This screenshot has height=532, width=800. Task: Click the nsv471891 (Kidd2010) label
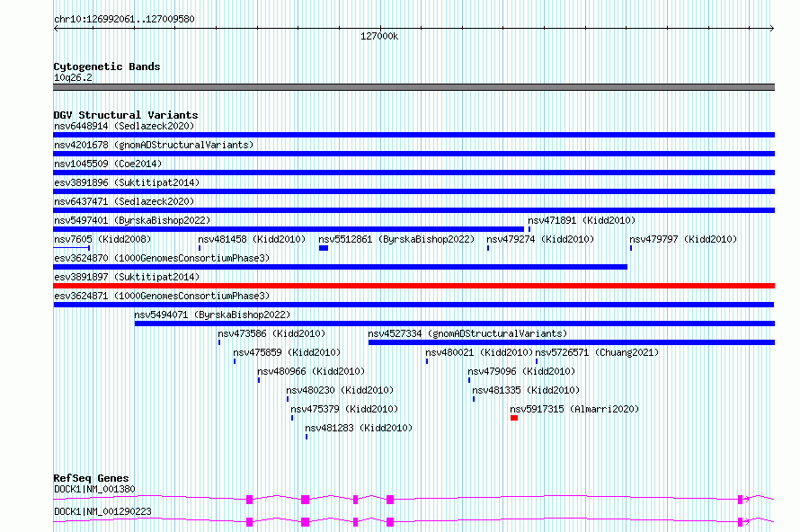click(582, 220)
